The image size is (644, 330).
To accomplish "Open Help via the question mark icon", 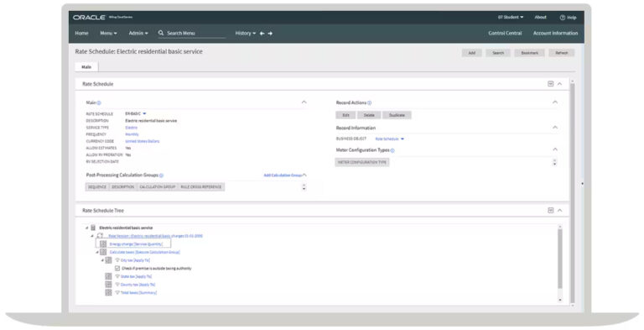I will click(563, 18).
